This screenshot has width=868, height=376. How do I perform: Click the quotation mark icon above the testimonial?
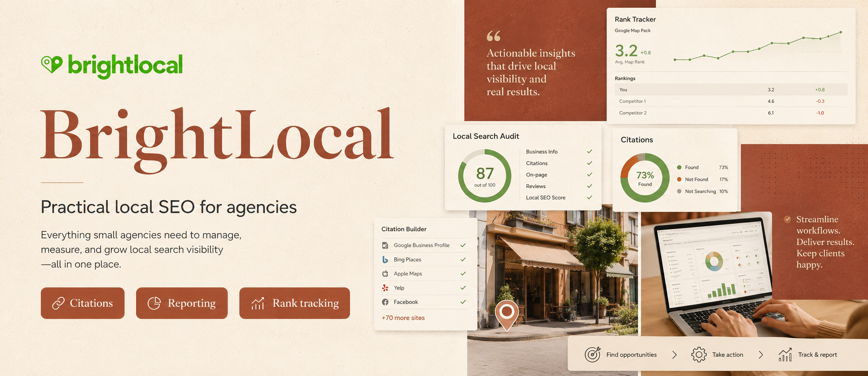click(493, 36)
